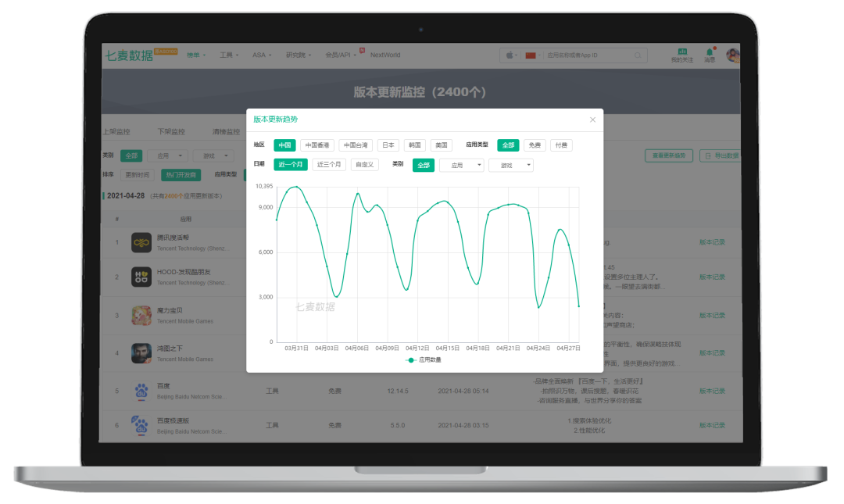Screen dimensions: 844x504
Task: Click the HOOD-发现酷朋友 app icon
Action: tap(141, 277)
